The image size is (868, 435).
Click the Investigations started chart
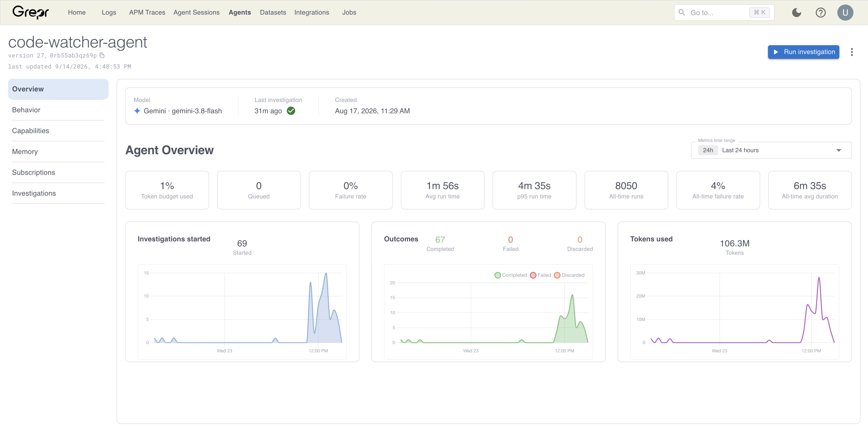[x=242, y=312]
